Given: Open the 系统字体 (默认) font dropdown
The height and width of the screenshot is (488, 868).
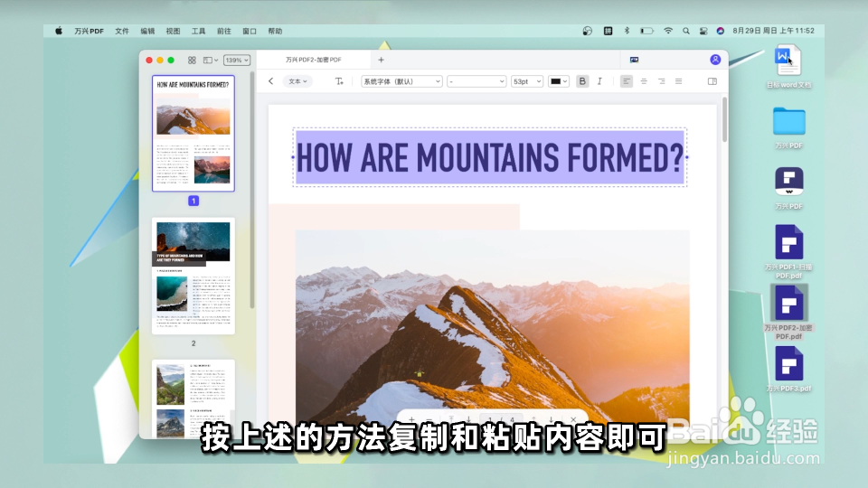Looking at the screenshot, I should [401, 81].
